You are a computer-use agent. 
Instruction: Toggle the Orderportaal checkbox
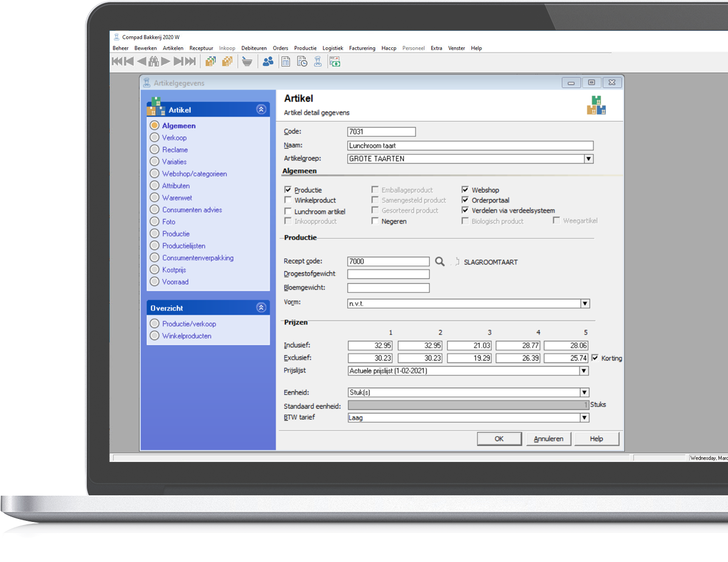(x=465, y=200)
